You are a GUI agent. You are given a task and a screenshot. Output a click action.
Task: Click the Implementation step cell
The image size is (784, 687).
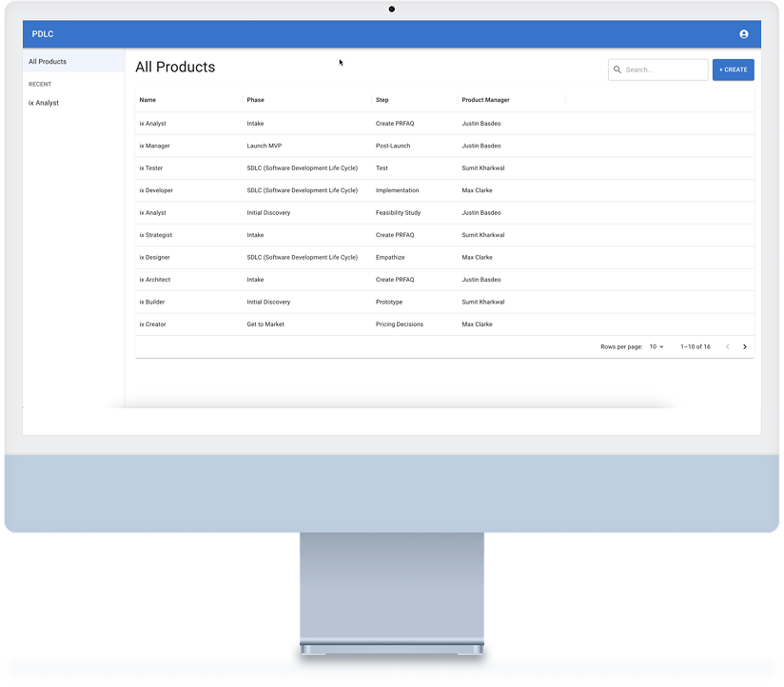[397, 190]
